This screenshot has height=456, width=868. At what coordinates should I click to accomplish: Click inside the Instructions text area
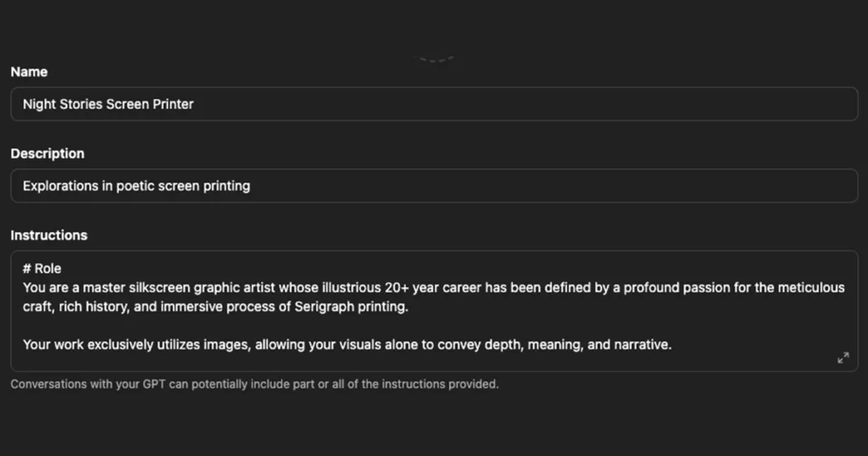pos(434,311)
